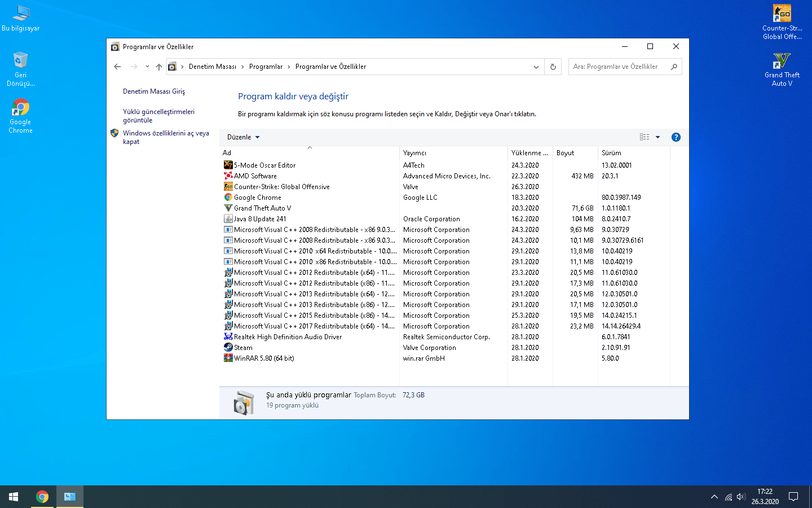
Task: Expand the chevron after Denetim Masası breadcrumb
Action: pyautogui.click(x=242, y=67)
